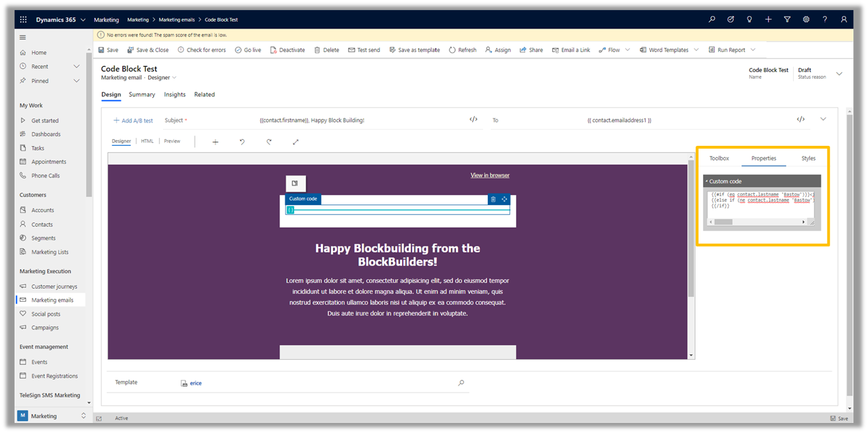The width and height of the screenshot is (868, 433).
Task: Click Marketing emails breadcrumb link
Action: pyautogui.click(x=176, y=20)
